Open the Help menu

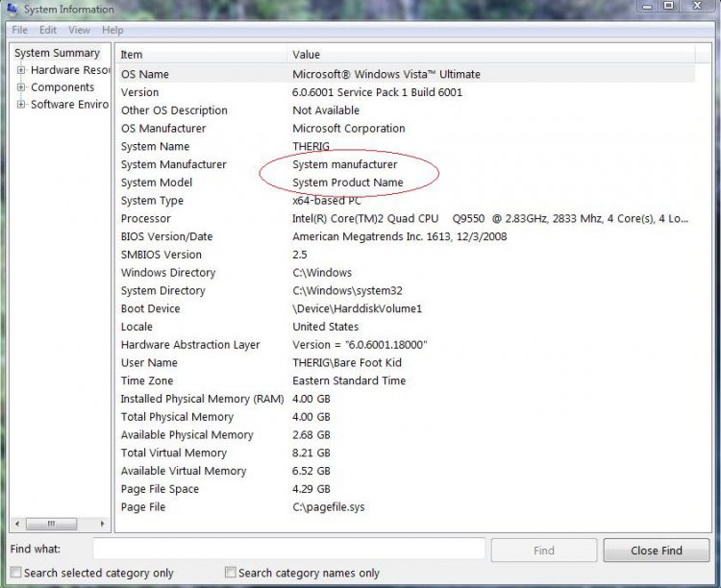[112, 31]
